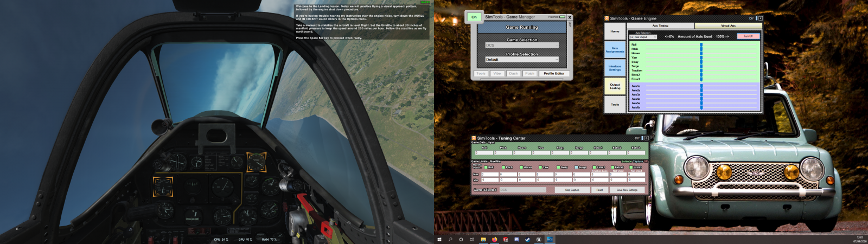Click the red icon next to Firefox

click(x=506, y=239)
